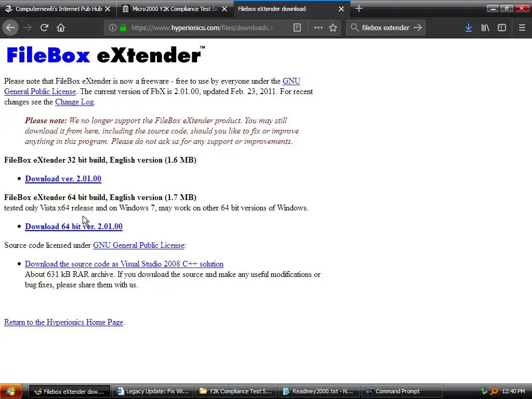Screen dimensions: 532x399
Task: Click the green system tray icon
Action: tap(484, 391)
